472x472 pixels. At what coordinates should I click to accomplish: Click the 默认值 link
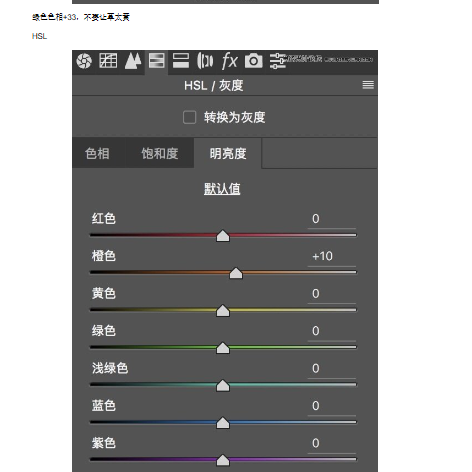(222, 189)
